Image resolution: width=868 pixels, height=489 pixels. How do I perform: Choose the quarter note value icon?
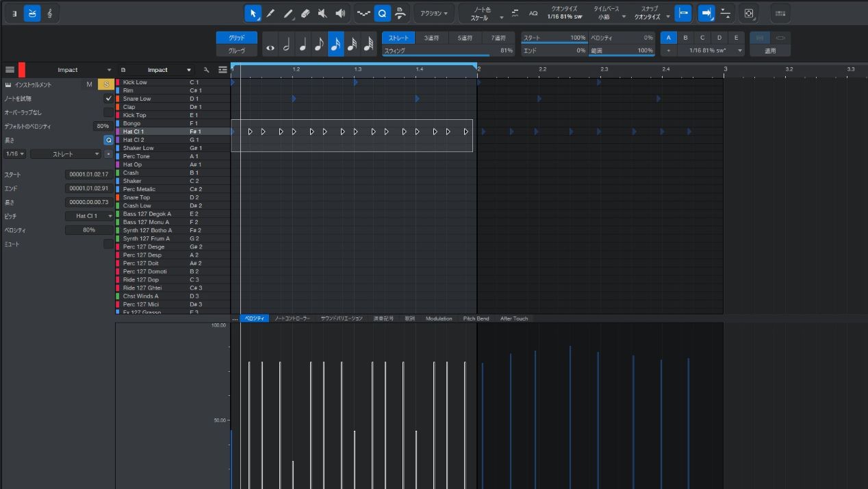click(x=303, y=45)
